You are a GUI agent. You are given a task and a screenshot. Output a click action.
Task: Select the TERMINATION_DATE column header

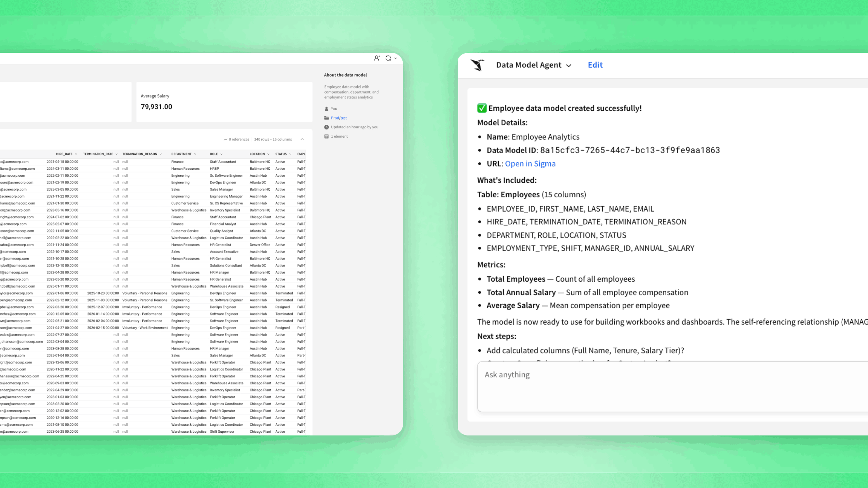(x=98, y=154)
